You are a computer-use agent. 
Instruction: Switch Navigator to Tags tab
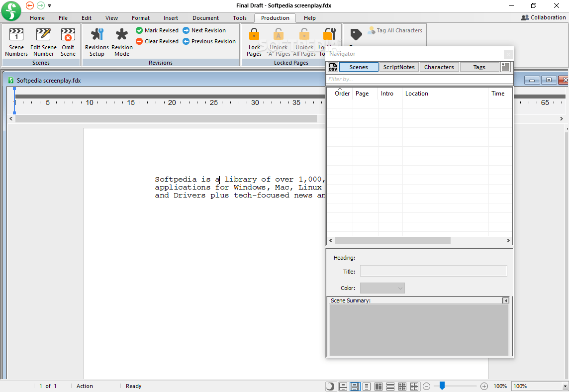pos(479,67)
